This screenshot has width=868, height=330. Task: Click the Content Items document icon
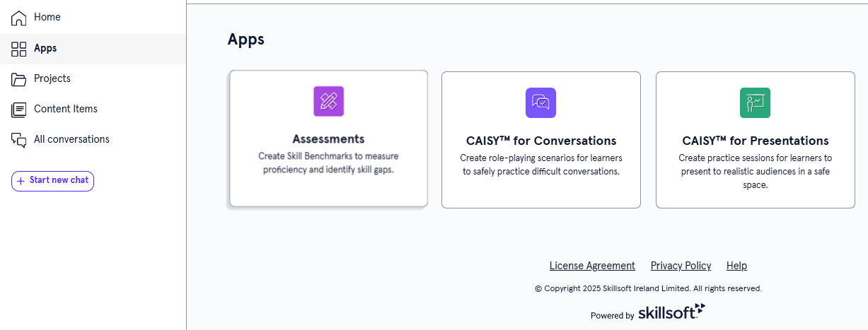coord(19,110)
